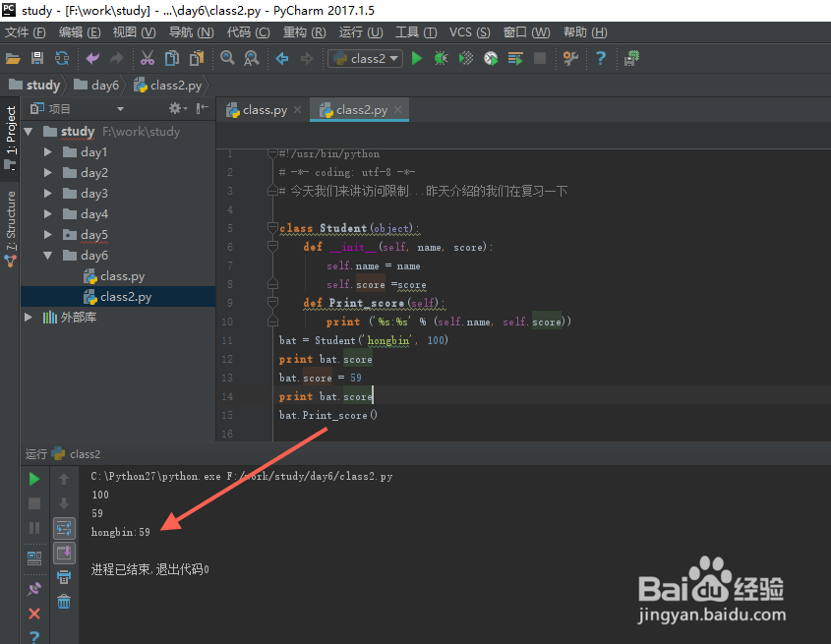Click the concurrency diagram run icon

pos(515,58)
